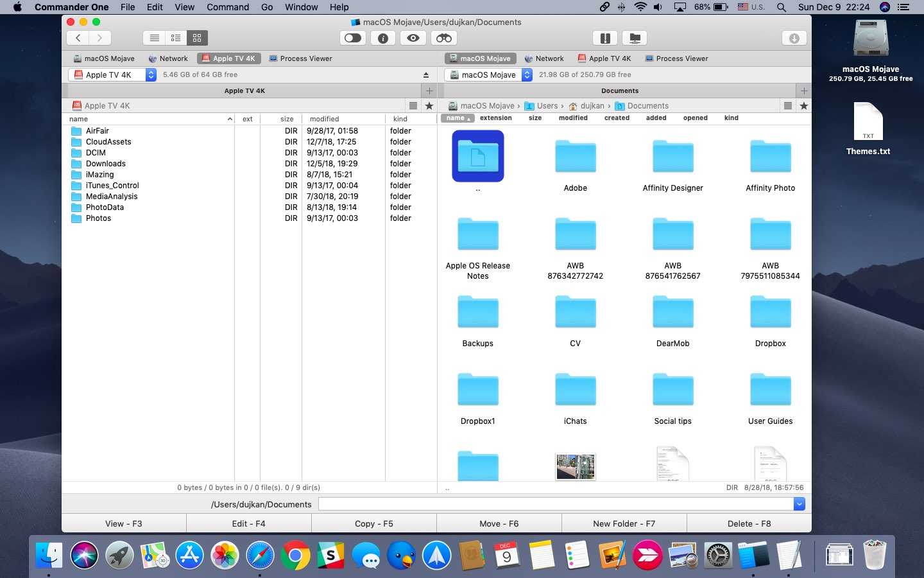Select the left Process Viewer tab
924x578 pixels.
click(x=300, y=58)
